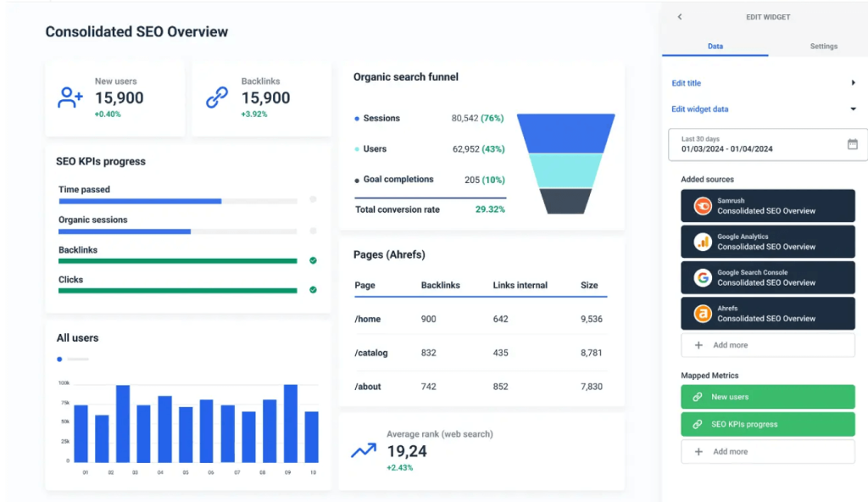The height and width of the screenshot is (502, 868).
Task: Click the New users person-plus icon
Action: coord(70,98)
